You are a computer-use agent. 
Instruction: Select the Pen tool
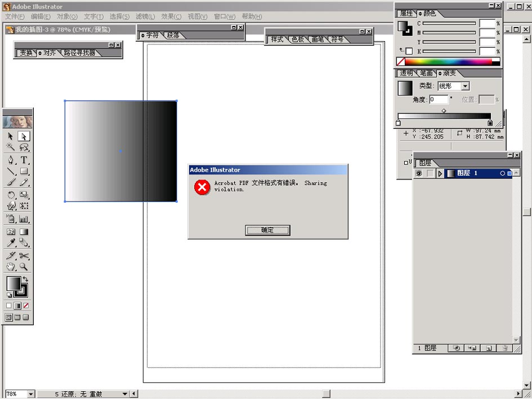11,160
